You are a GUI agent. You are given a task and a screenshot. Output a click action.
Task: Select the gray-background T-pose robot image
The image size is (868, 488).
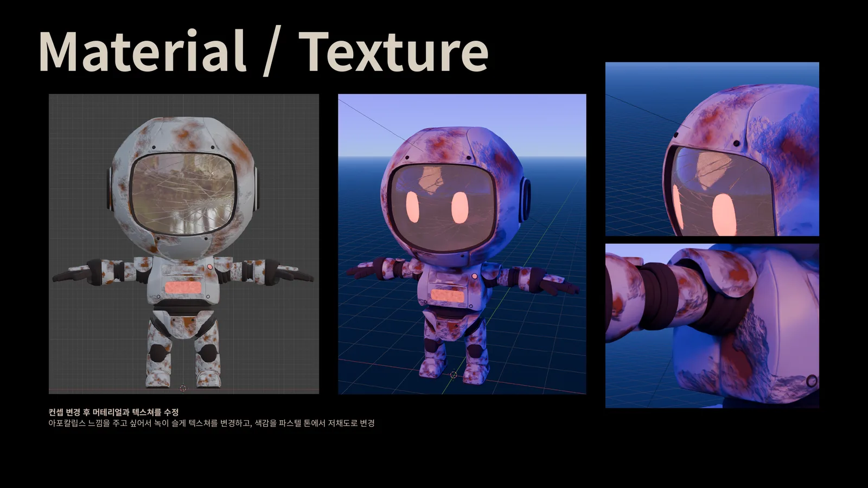[184, 244]
